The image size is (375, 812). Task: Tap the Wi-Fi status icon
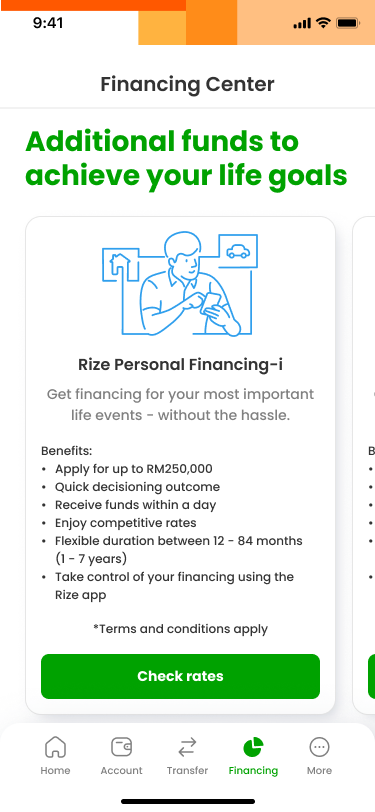pyautogui.click(x=324, y=23)
